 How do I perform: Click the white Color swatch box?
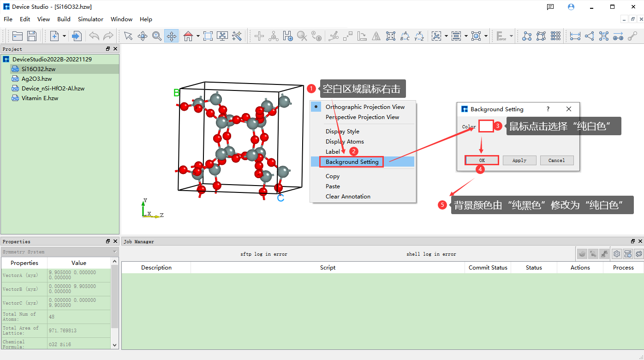[x=486, y=126]
